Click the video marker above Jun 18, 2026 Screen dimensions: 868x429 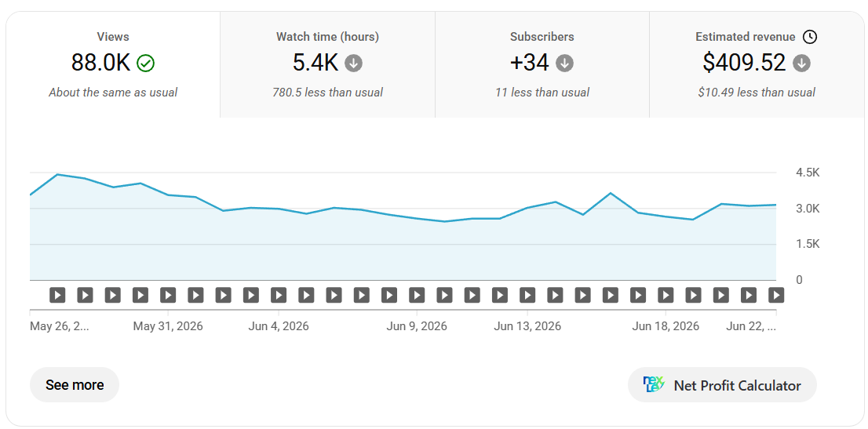pos(666,295)
